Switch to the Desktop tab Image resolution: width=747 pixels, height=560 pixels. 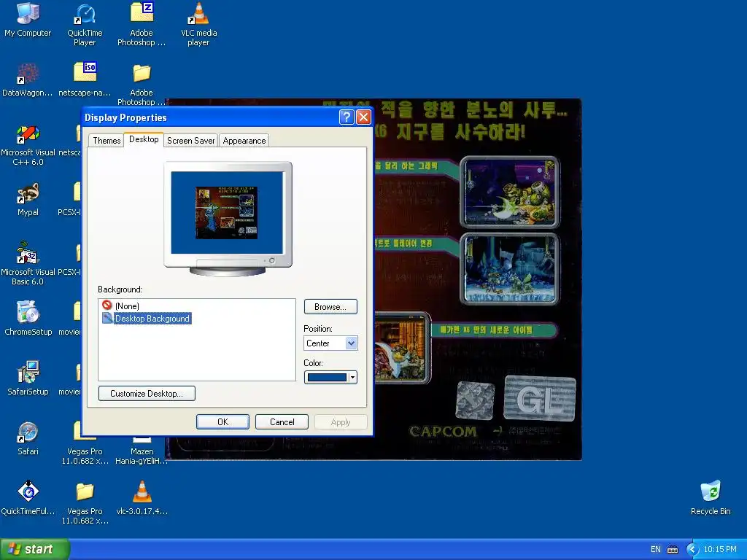[144, 139]
